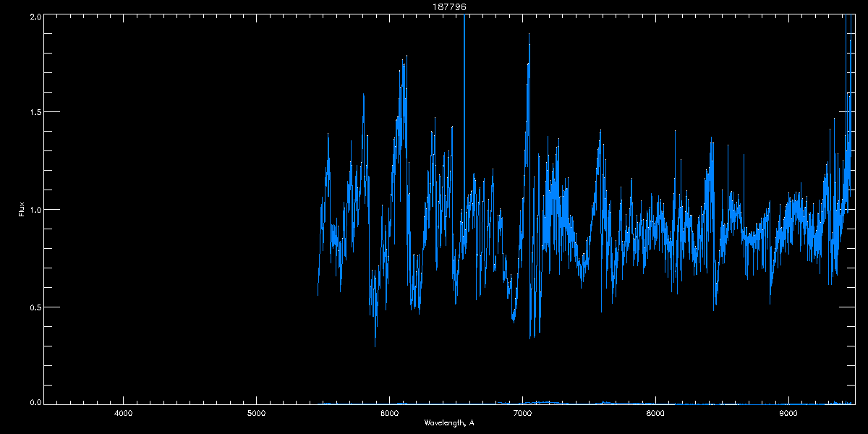The image size is (868, 434).
Task: Click the y-axis tick label "2.0"
Action: coord(34,15)
